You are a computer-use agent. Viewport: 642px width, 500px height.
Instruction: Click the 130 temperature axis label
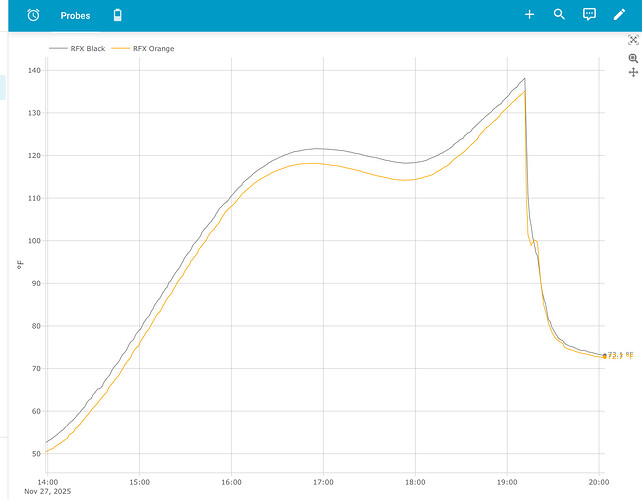click(34, 113)
